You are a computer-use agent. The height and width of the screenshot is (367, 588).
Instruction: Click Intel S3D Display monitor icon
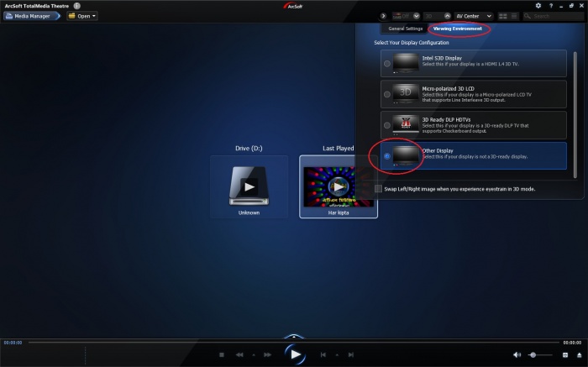pos(406,63)
